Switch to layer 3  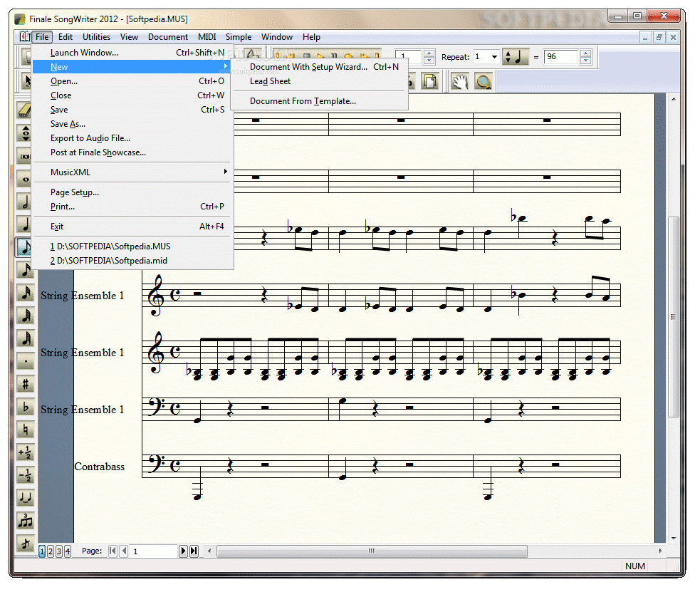59,551
